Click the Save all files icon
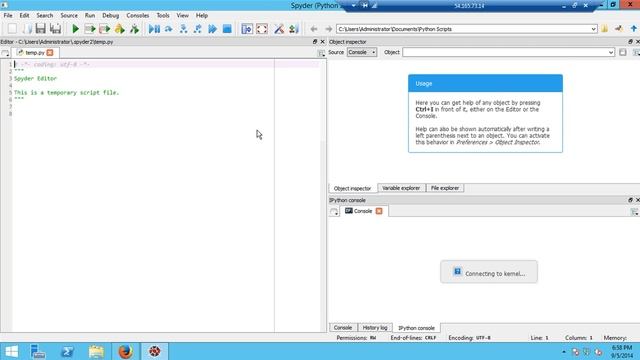 (x=55, y=29)
